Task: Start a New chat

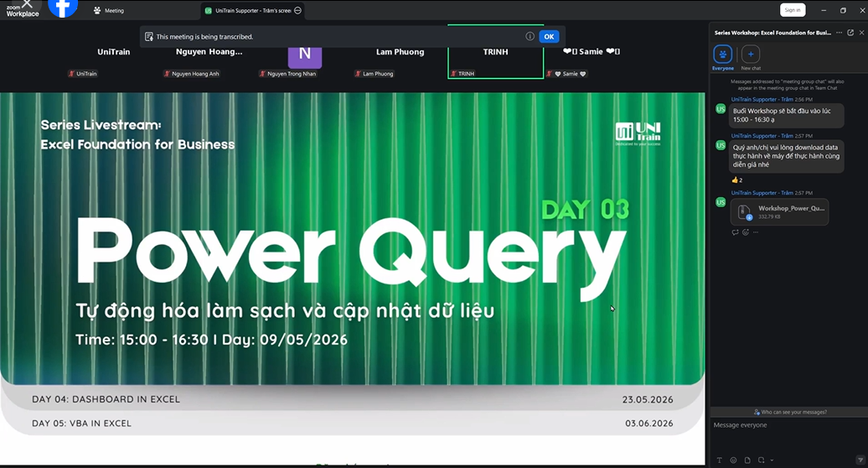Action: [751, 58]
